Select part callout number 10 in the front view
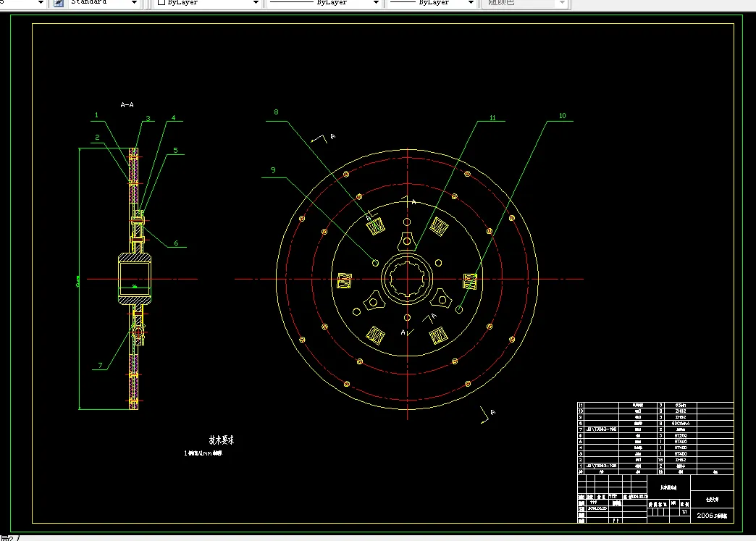 point(563,116)
